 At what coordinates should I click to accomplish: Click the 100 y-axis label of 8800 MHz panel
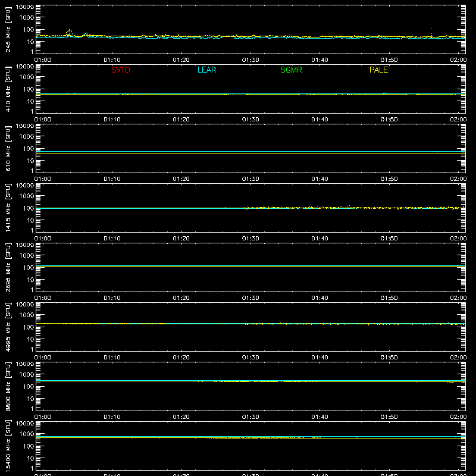pyautogui.click(x=29, y=387)
